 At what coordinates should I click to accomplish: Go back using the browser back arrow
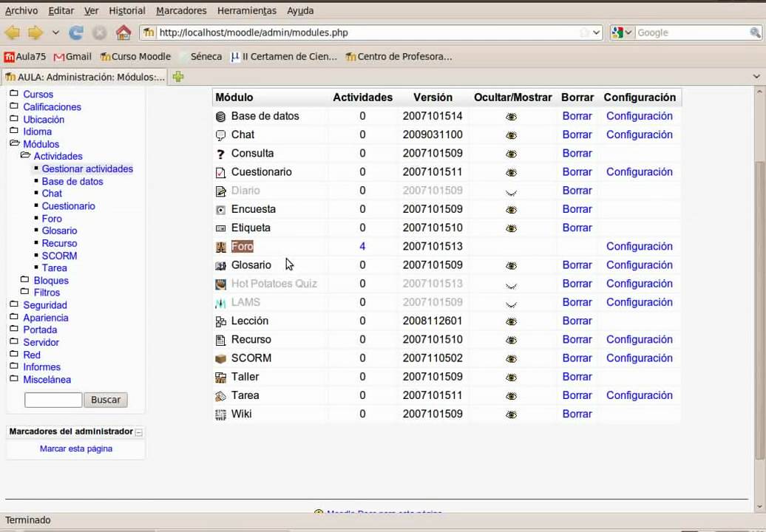[x=13, y=33]
